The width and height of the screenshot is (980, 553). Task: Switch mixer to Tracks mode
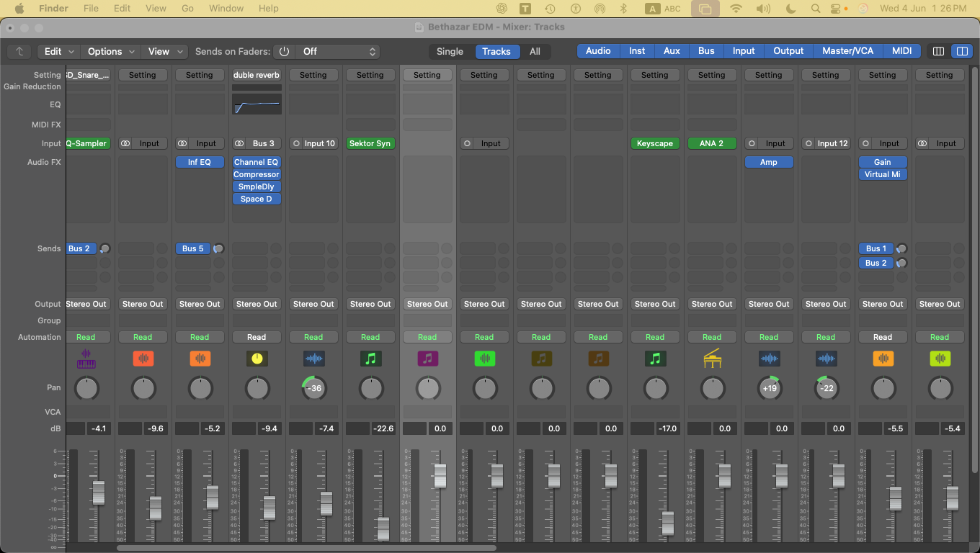pyautogui.click(x=496, y=51)
